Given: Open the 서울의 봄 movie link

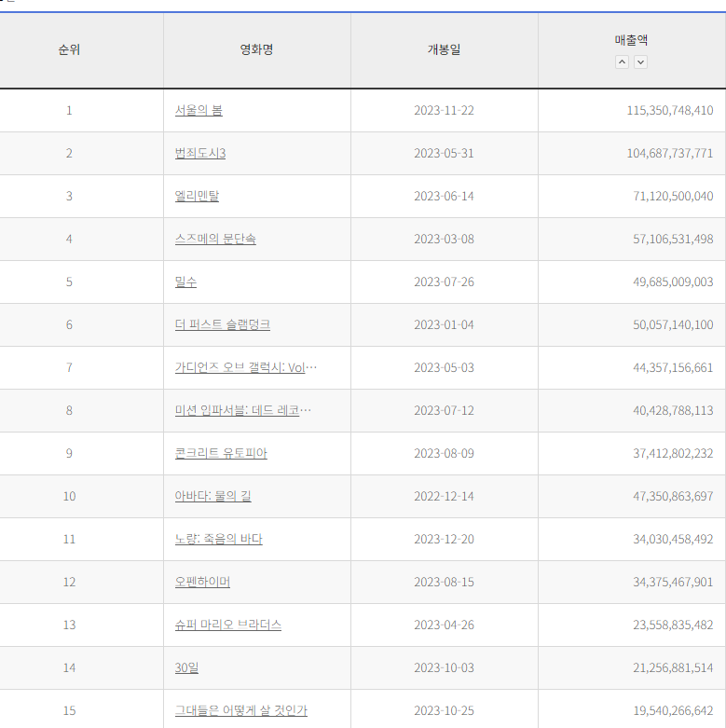Looking at the screenshot, I should point(199,110).
